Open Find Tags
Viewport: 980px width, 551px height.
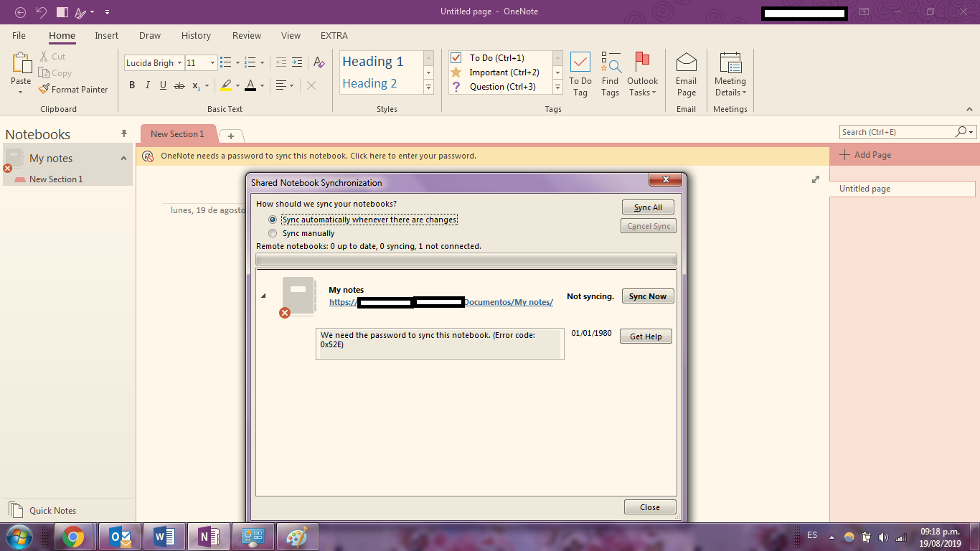click(611, 75)
